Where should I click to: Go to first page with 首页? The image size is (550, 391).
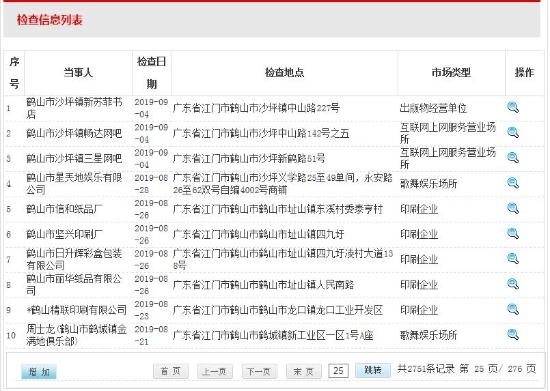coord(171,371)
